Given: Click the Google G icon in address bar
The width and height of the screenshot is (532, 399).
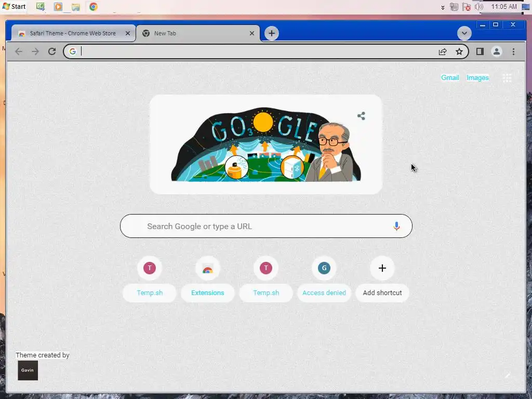Looking at the screenshot, I should [73, 51].
